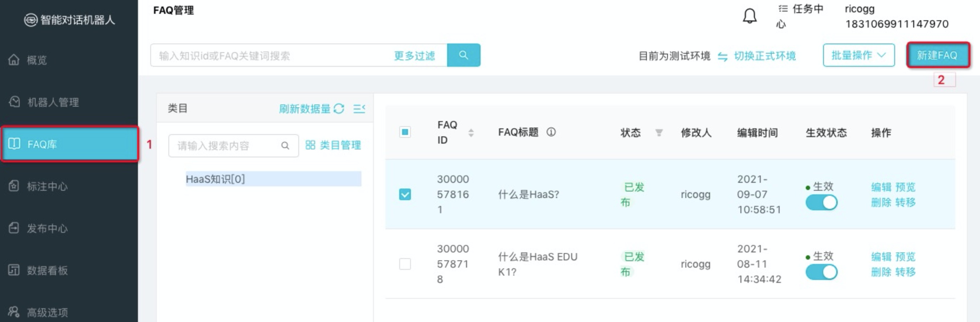Screen dimensions: 980x322
Task: Click the notification bell icon
Action: point(750,16)
